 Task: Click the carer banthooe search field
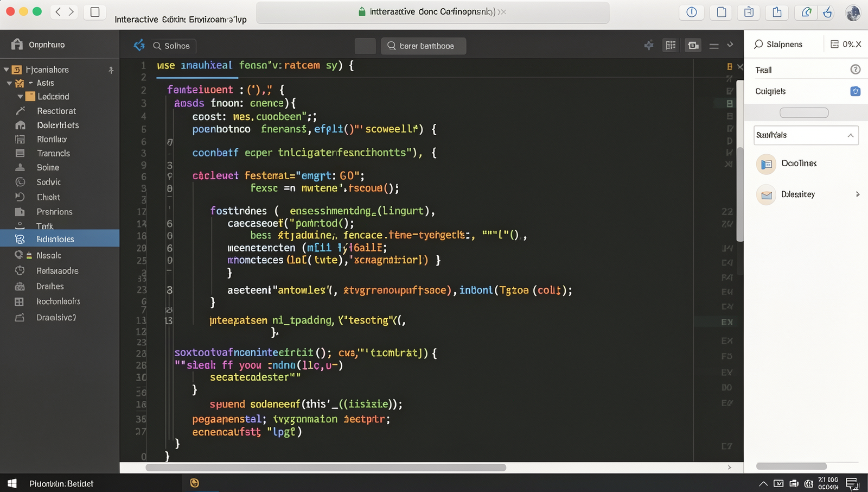tap(424, 46)
